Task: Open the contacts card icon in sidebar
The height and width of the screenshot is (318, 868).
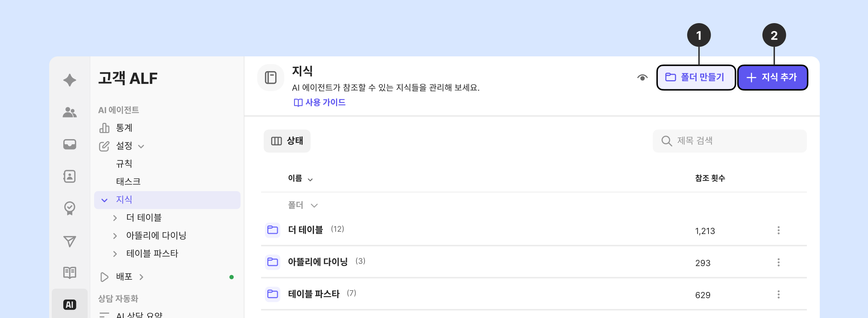Action: click(x=69, y=176)
